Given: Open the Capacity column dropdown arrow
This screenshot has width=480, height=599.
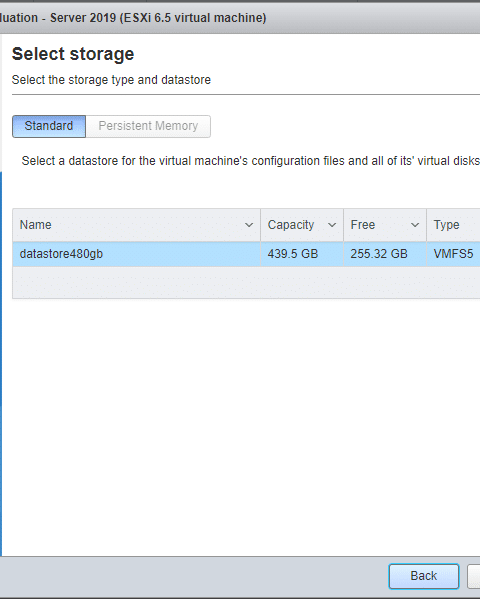Looking at the screenshot, I should click(x=332, y=225).
